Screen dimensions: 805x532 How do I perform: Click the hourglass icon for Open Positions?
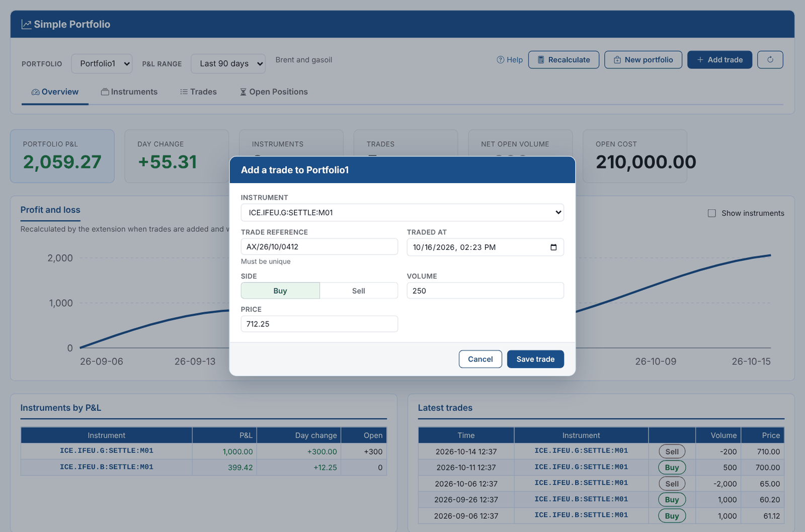tap(243, 92)
